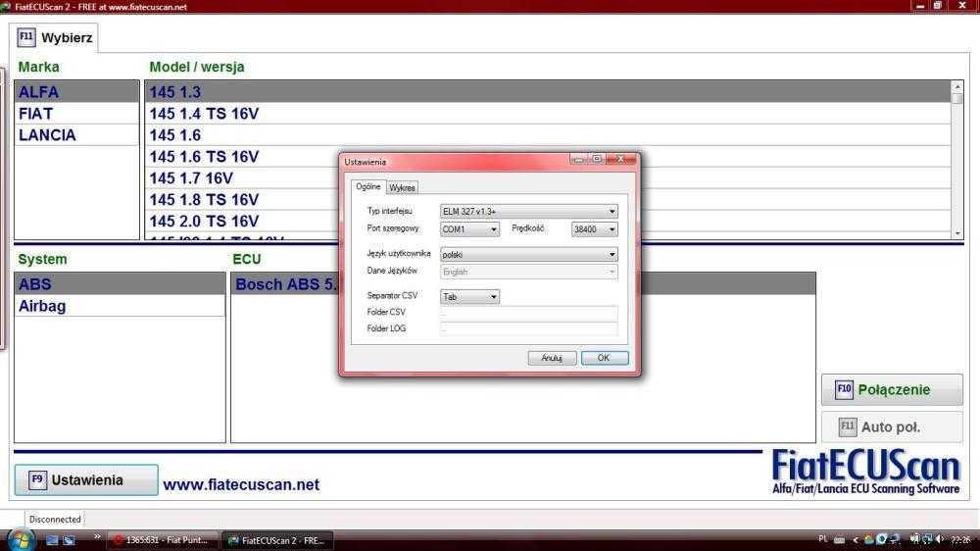980x551 pixels.
Task: Click the PL language indicator in tray
Action: (822, 539)
